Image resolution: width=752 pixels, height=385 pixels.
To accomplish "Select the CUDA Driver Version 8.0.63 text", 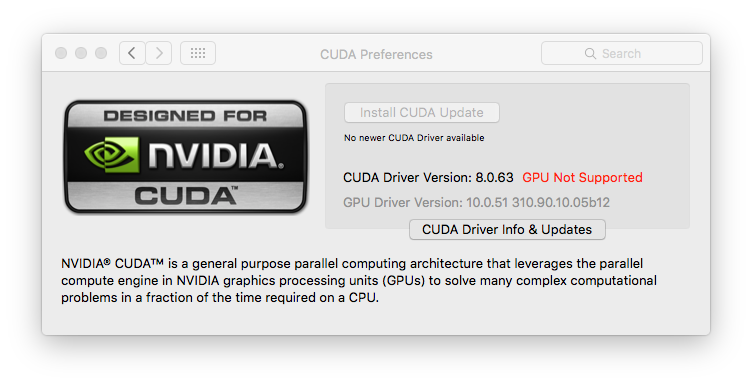I will coord(428,177).
